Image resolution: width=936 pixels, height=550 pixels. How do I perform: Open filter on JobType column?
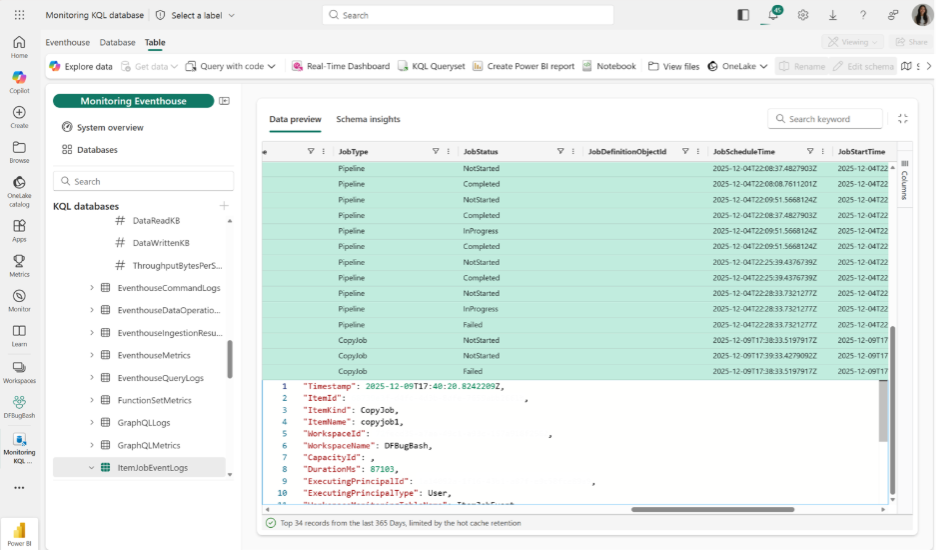click(x=435, y=151)
